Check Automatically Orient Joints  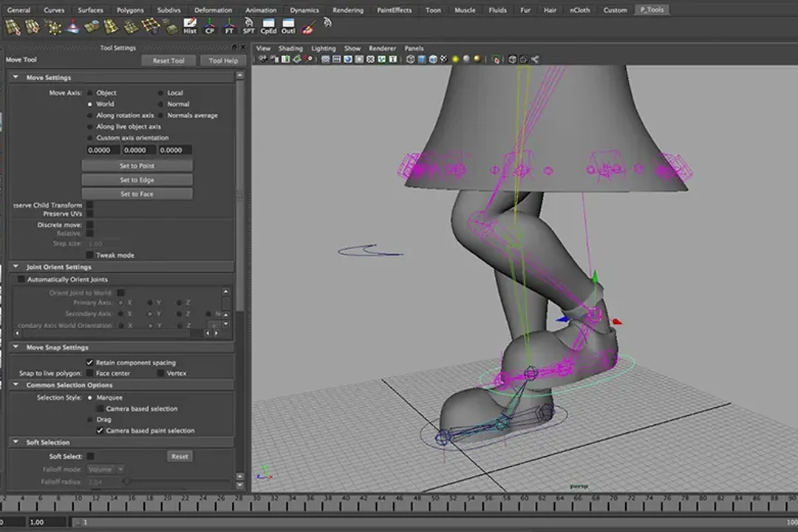pos(21,279)
